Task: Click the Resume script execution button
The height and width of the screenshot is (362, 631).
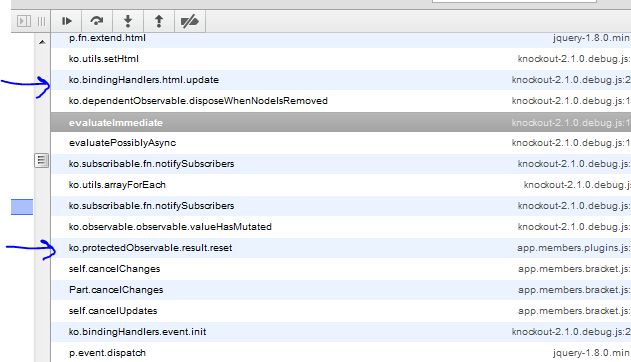Action: pyautogui.click(x=66, y=21)
